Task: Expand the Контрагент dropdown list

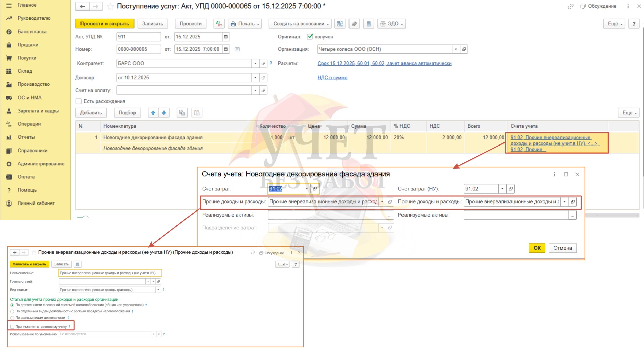Action: pos(255,63)
